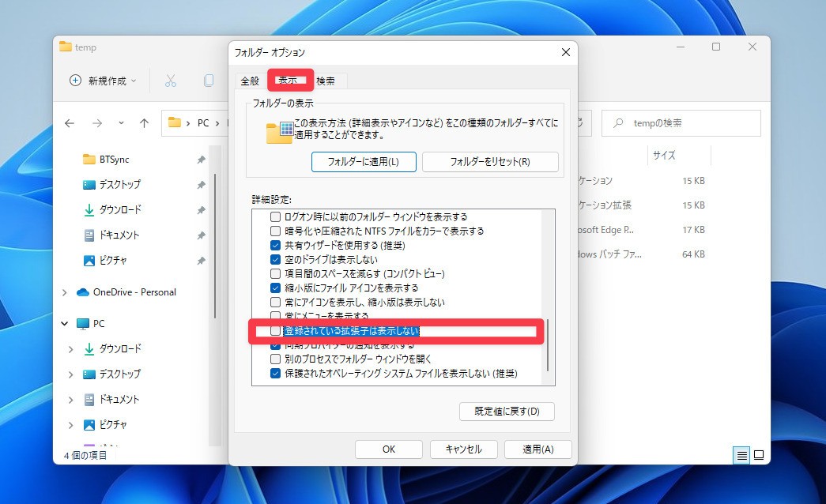Go back with the Explorer back arrow

pos(70,123)
